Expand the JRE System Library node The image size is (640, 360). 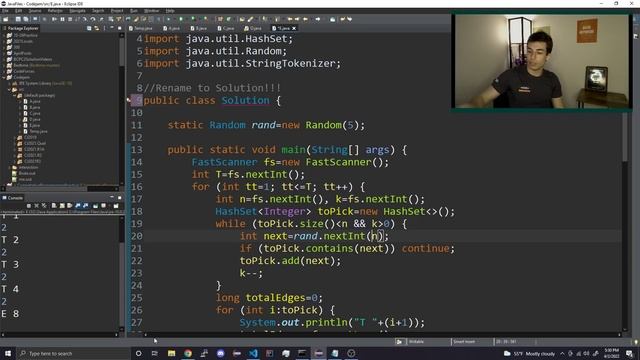[9, 83]
